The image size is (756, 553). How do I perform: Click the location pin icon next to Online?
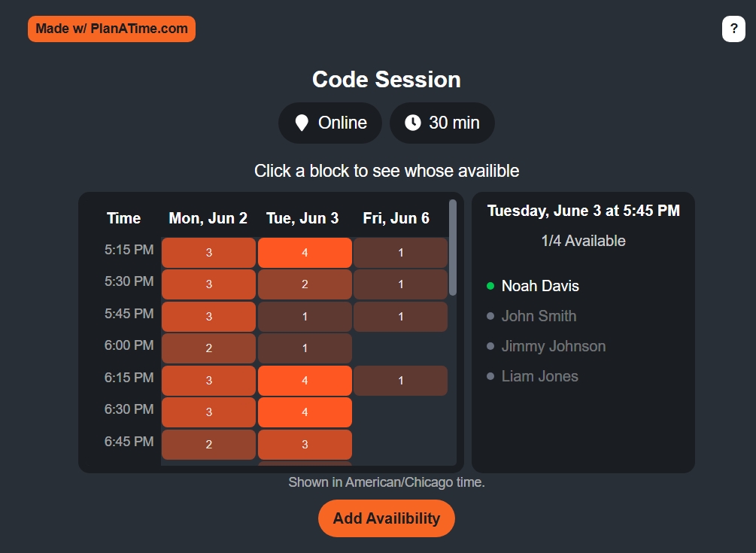302,123
